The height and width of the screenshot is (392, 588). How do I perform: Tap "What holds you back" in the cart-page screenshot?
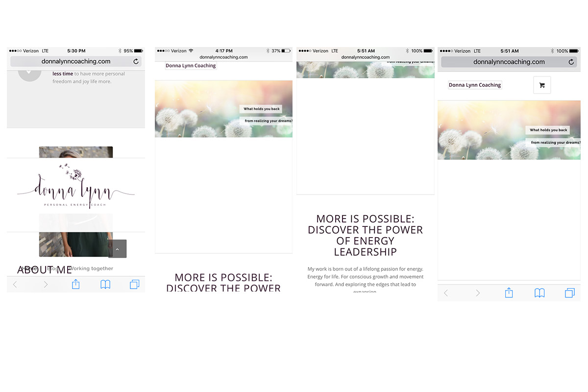(x=548, y=130)
